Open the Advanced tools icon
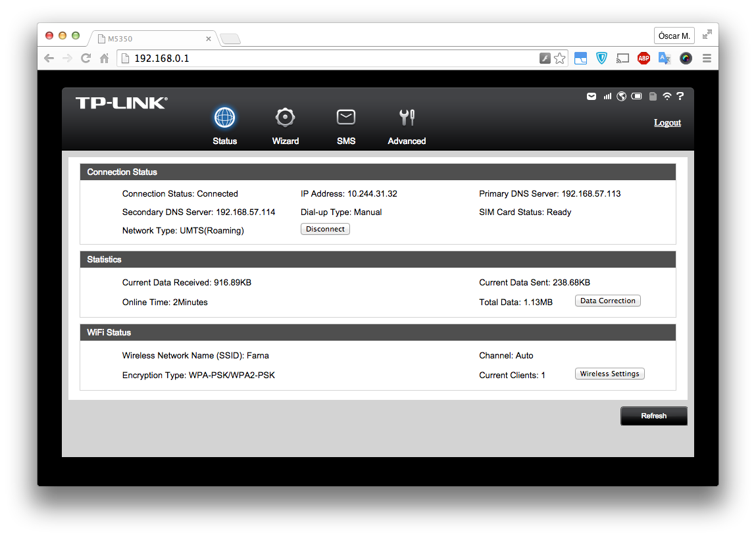756x538 pixels. click(407, 117)
